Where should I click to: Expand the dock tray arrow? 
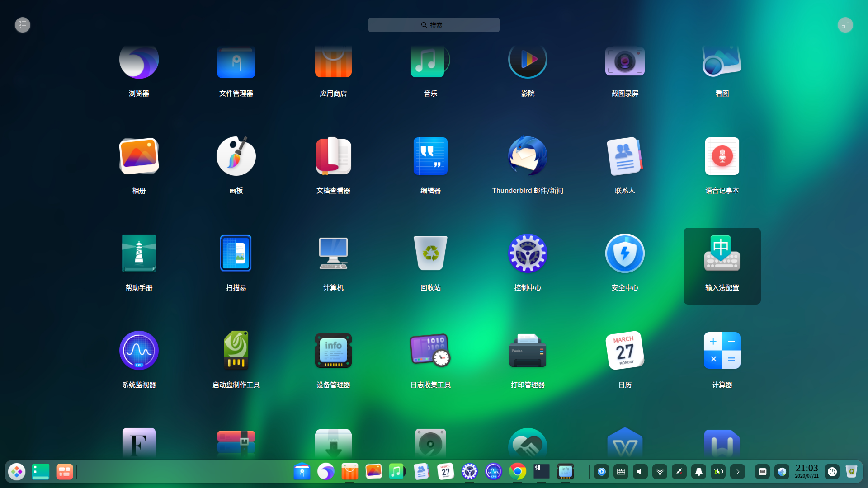(737, 472)
